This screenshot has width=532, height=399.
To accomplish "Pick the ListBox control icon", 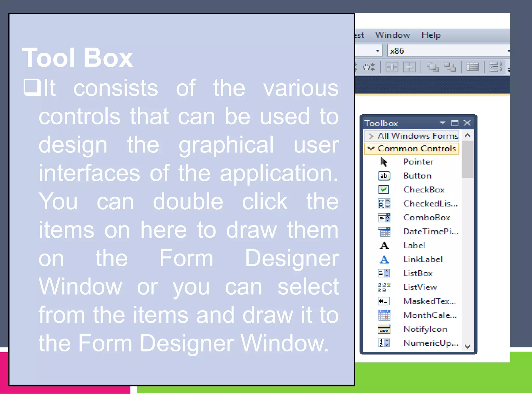I will click(384, 273).
